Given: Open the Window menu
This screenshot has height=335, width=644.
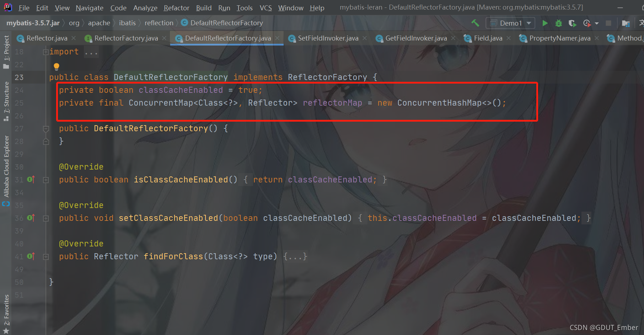Looking at the screenshot, I should 291,8.
